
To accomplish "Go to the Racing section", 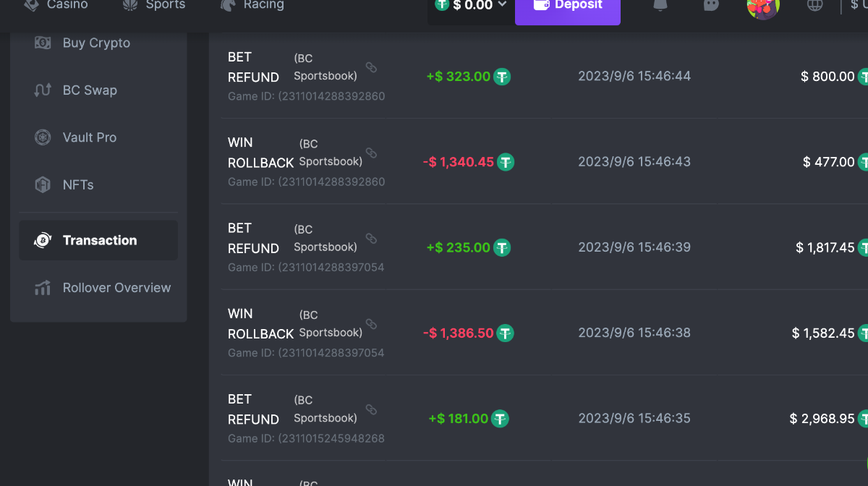I will (252, 5).
